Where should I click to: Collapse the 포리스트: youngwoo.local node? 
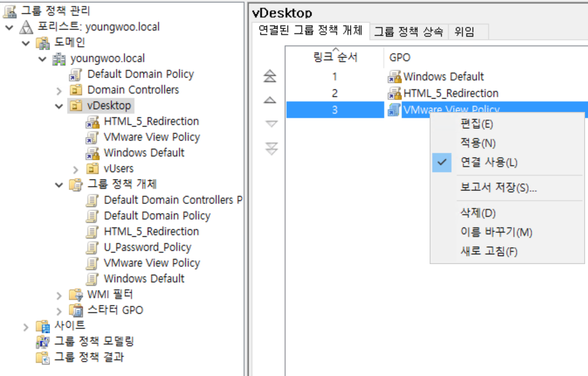pyautogui.click(x=9, y=27)
